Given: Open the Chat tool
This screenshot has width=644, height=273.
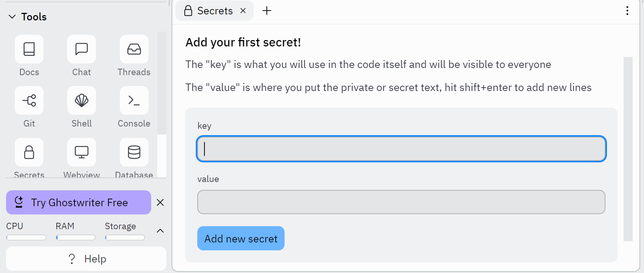Looking at the screenshot, I should click(x=82, y=49).
